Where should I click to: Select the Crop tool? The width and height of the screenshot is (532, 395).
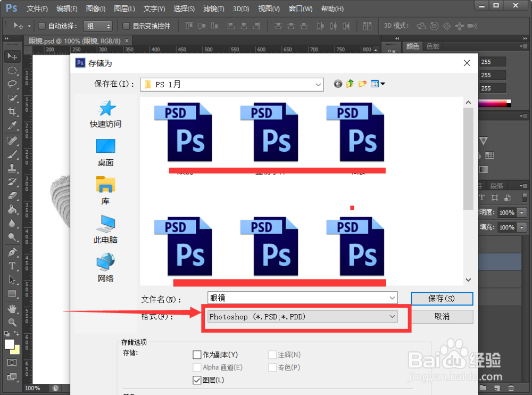(x=12, y=112)
